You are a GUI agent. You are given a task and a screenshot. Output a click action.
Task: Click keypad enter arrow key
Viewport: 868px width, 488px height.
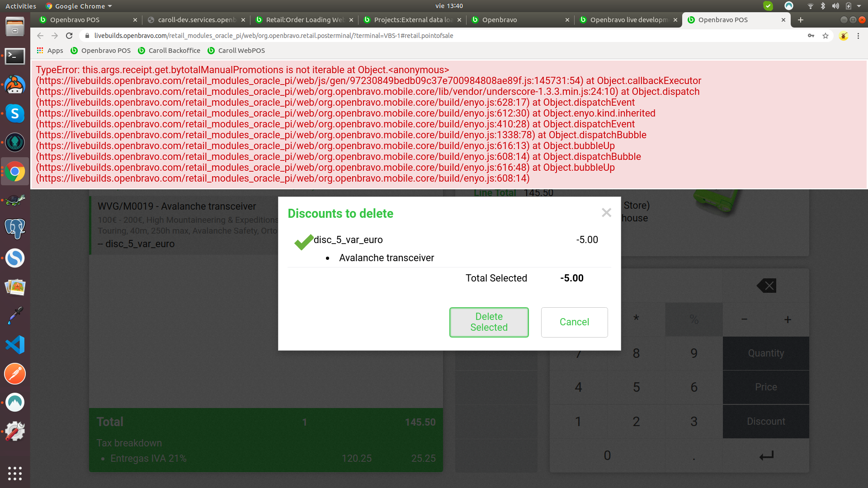(x=766, y=455)
